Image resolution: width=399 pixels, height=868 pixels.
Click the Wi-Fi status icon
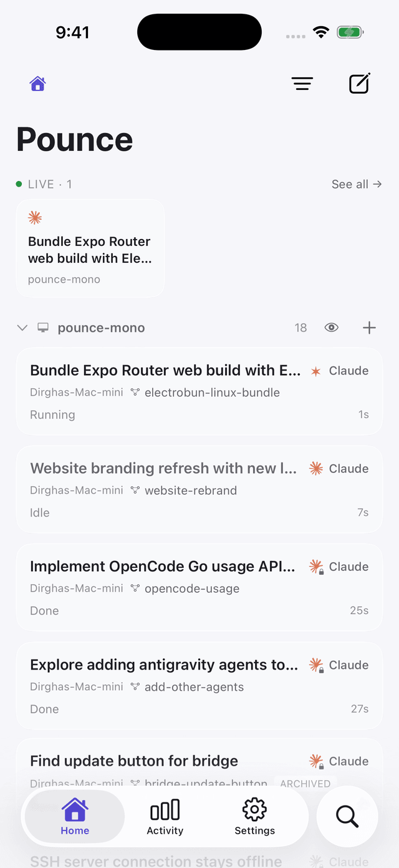(x=321, y=32)
